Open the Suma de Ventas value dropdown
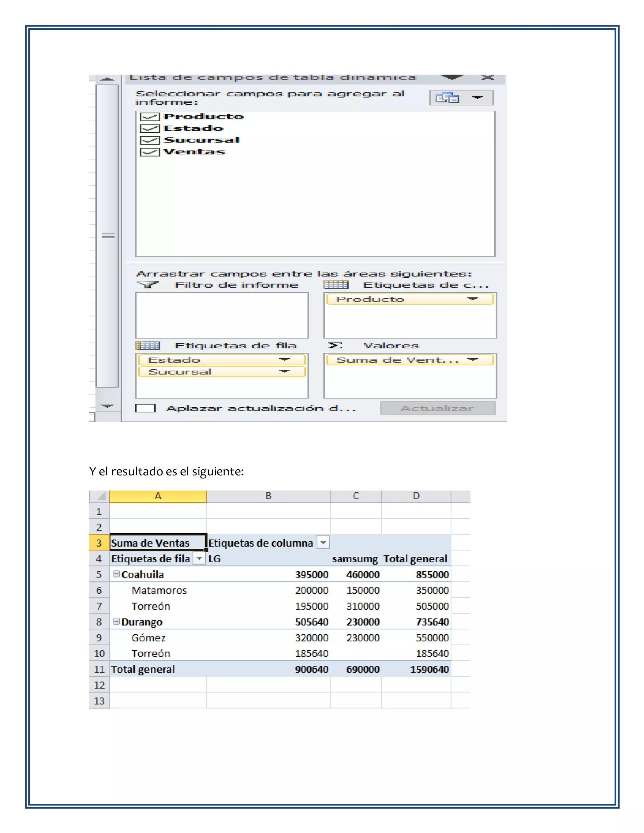Screen dimensions: 644x833 pyautogui.click(x=473, y=360)
